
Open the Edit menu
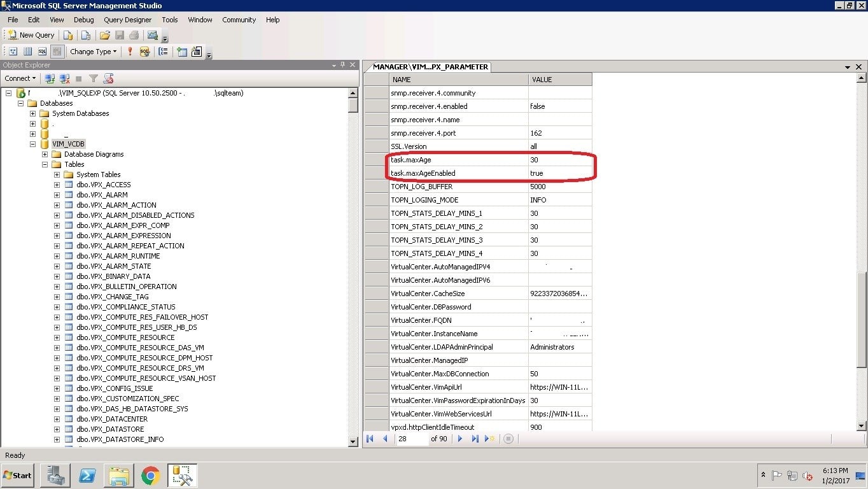tap(34, 20)
